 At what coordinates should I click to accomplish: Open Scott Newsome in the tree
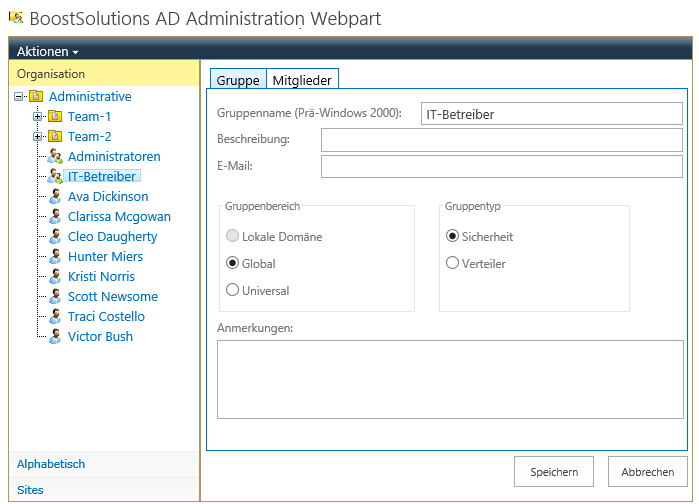pos(113,296)
